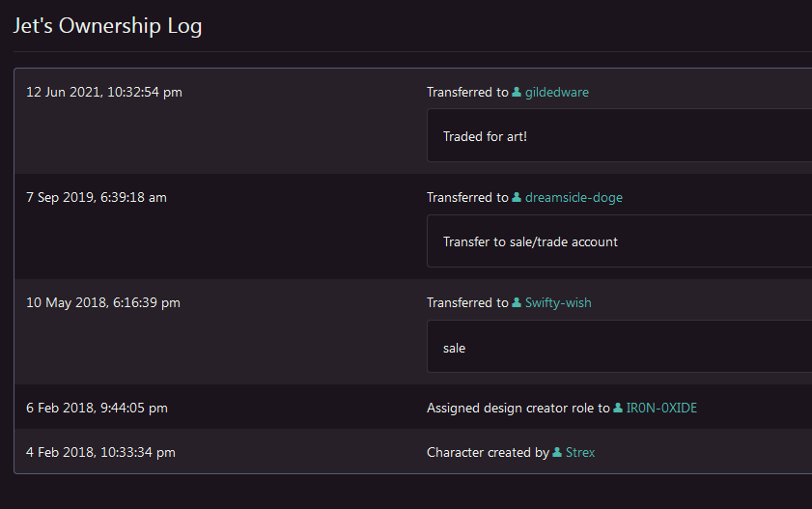
Task: Open gildedware's profile link
Action: pos(556,93)
